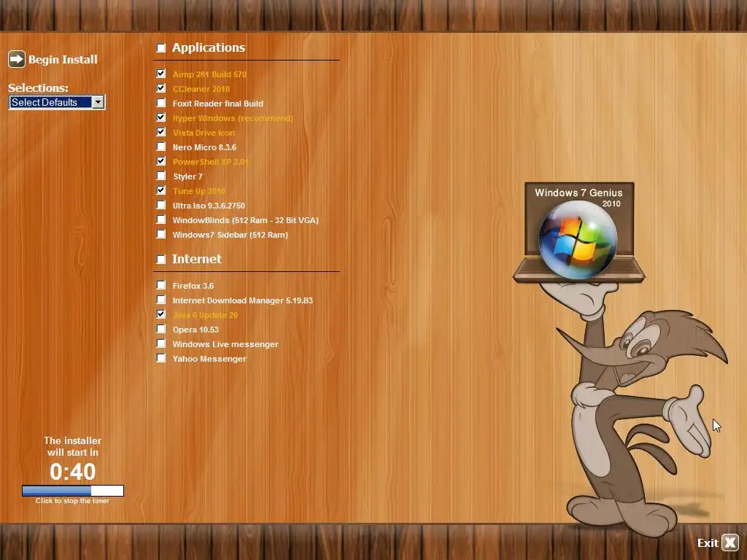Viewport: 747px width, 560px height.
Task: Stop the installer countdown progress bar
Action: point(73,491)
